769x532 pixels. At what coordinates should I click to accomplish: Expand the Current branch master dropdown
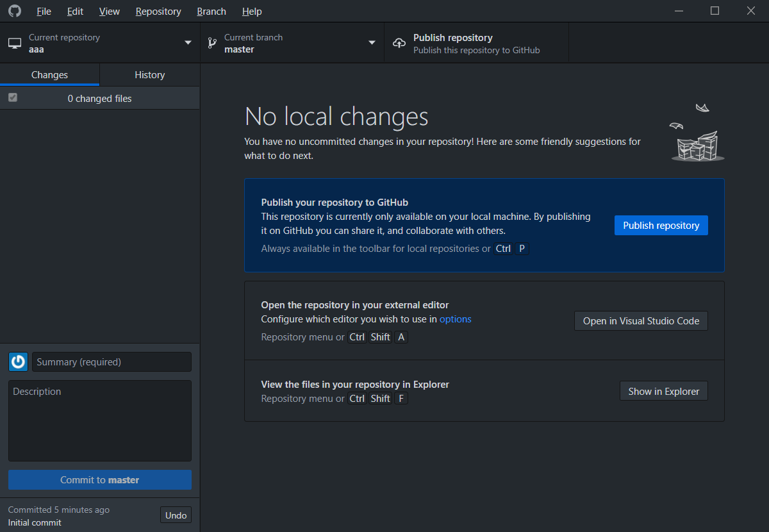click(292, 43)
